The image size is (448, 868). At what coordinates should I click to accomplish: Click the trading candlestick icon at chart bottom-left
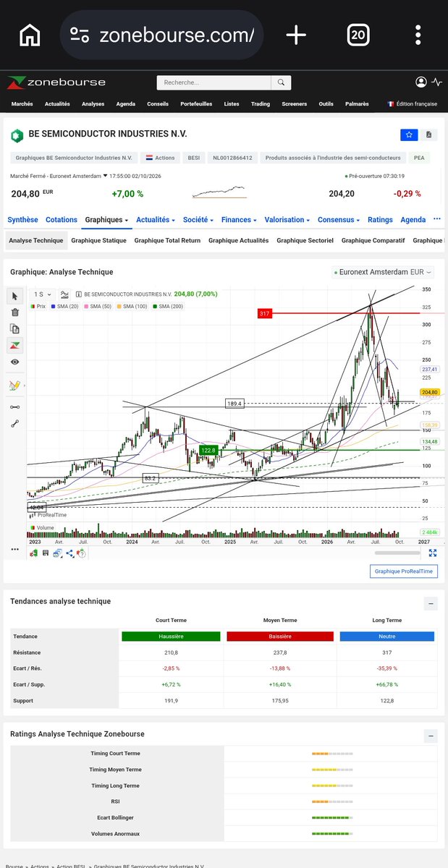(33, 553)
